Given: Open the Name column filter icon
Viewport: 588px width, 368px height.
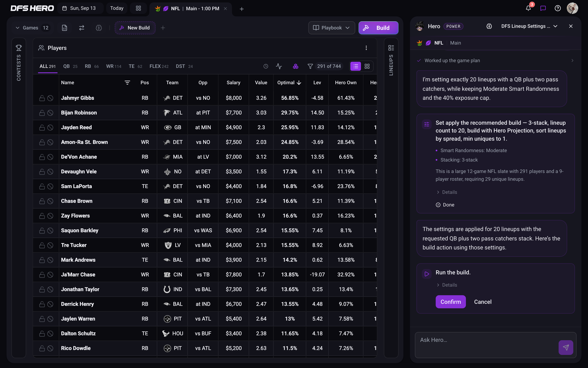Looking at the screenshot, I should [x=127, y=83].
